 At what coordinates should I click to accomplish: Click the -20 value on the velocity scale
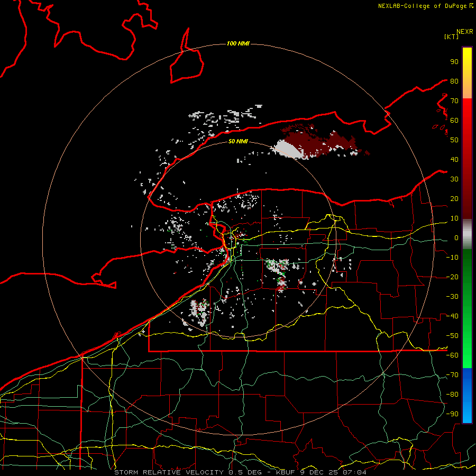click(452, 277)
